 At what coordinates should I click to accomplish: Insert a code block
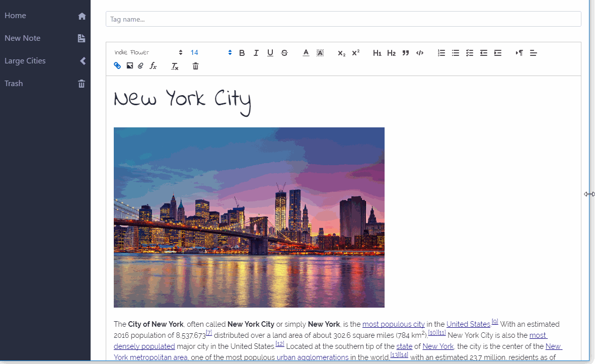pos(420,53)
